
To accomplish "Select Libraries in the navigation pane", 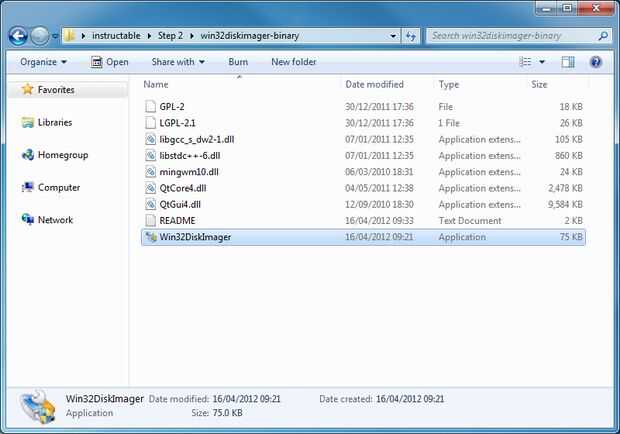I will 55,123.
